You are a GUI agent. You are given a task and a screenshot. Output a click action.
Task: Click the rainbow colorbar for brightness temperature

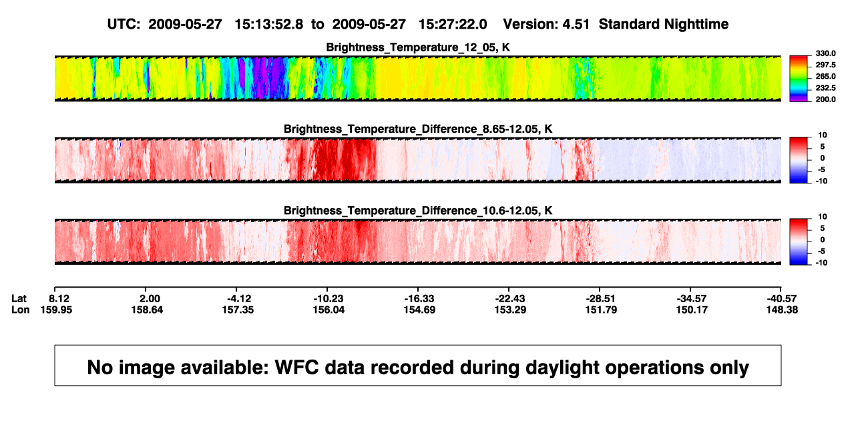tap(799, 78)
